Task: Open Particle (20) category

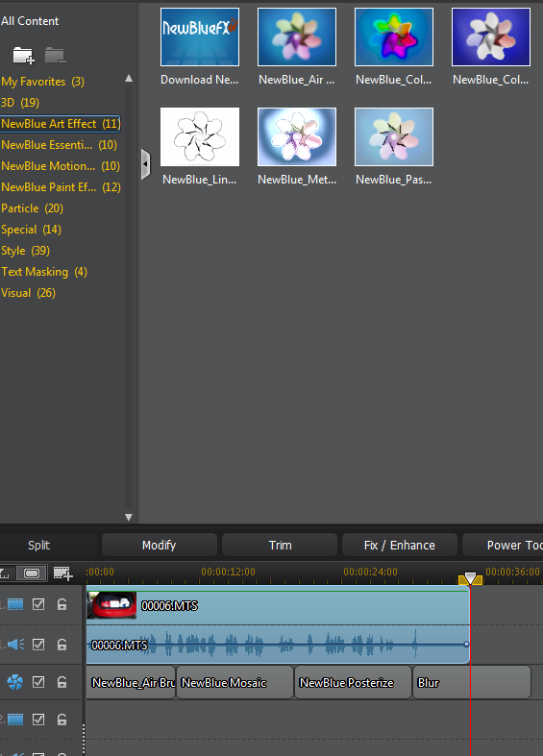Action: click(32, 208)
